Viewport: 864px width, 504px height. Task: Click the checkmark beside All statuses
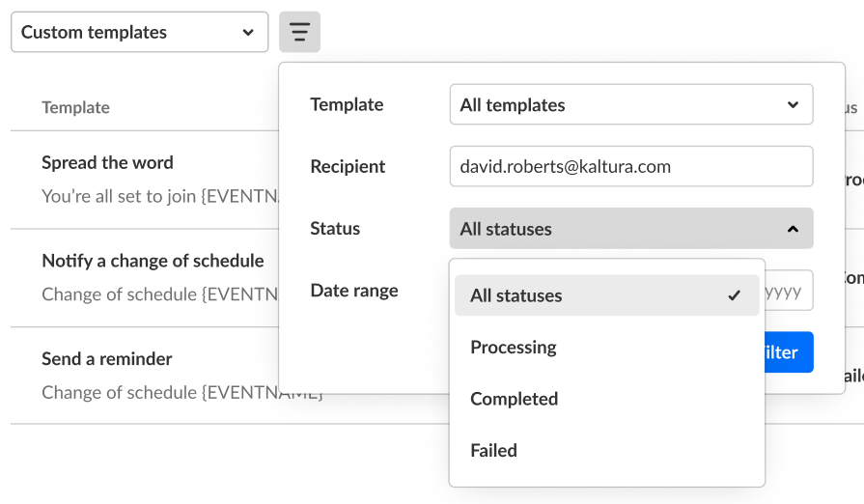coord(735,295)
